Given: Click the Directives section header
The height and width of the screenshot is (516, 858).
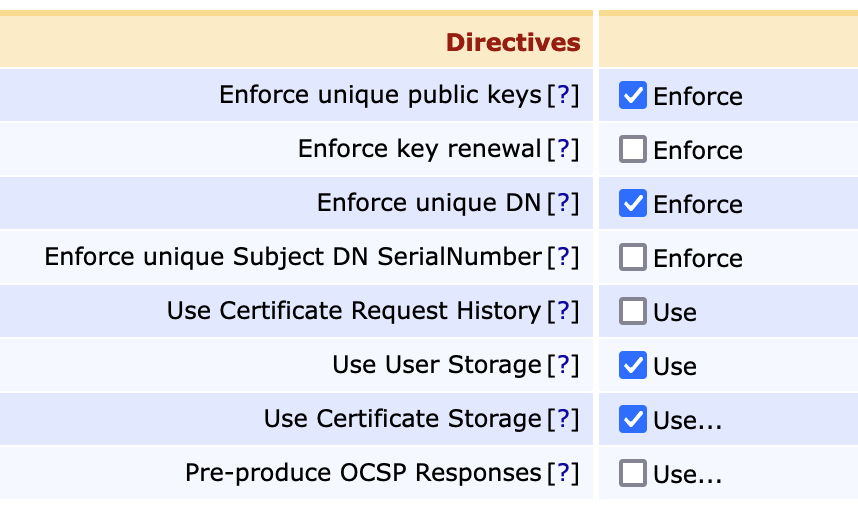Looking at the screenshot, I should [x=512, y=42].
